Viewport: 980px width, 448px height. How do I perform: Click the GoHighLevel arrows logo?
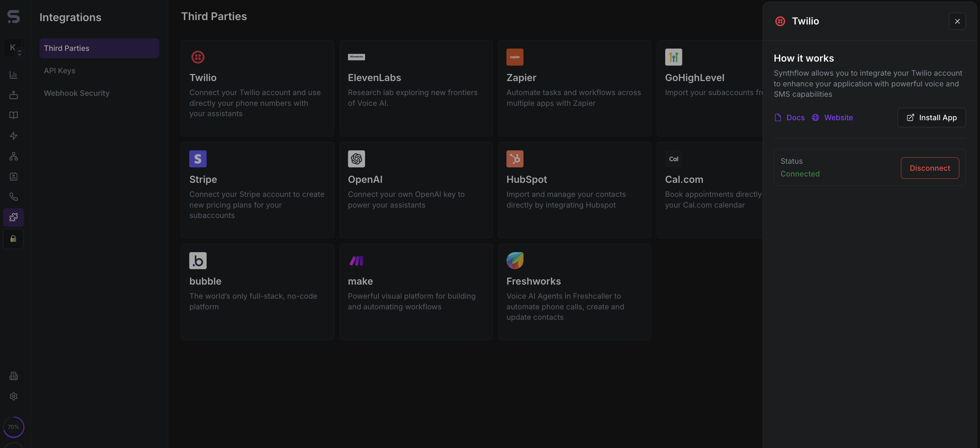673,57
